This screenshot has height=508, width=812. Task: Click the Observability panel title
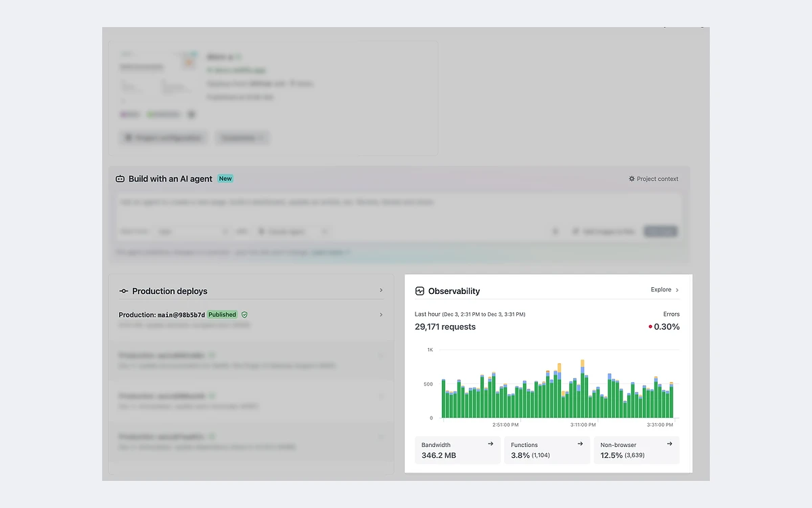tap(454, 291)
